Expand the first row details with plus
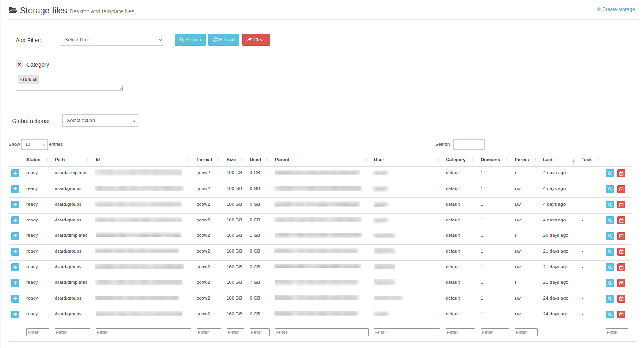 click(x=15, y=173)
